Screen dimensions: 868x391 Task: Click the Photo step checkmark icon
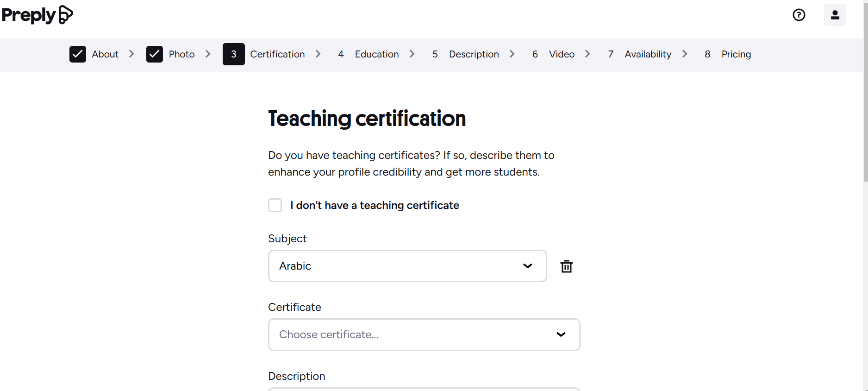click(155, 54)
